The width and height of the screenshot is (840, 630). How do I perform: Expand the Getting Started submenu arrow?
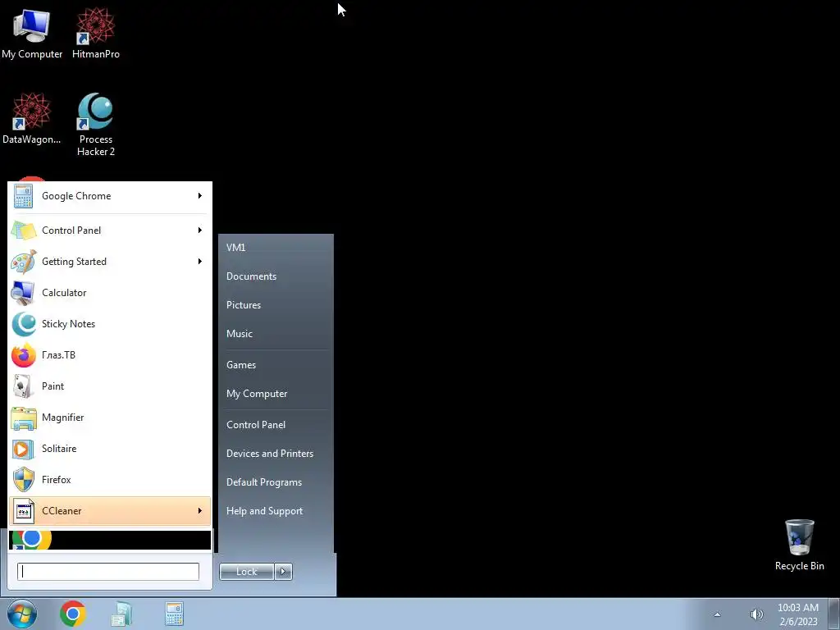[x=200, y=262]
